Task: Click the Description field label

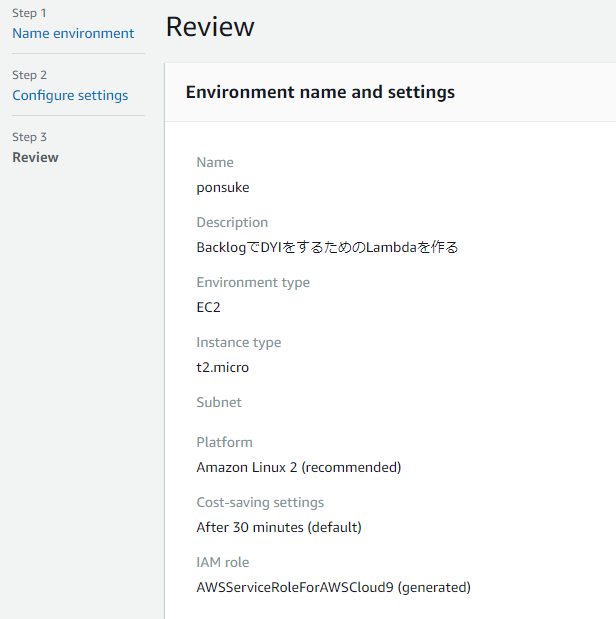Action: (232, 222)
